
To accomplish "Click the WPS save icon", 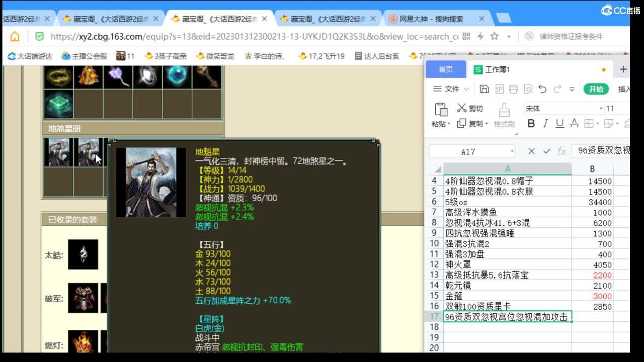I will (484, 89).
